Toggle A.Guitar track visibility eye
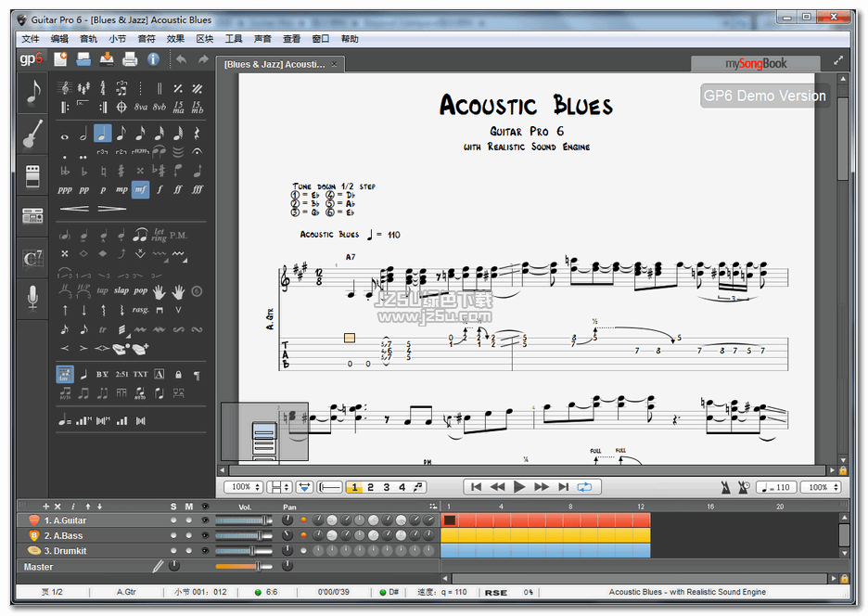The height and width of the screenshot is (616, 868). point(205,520)
